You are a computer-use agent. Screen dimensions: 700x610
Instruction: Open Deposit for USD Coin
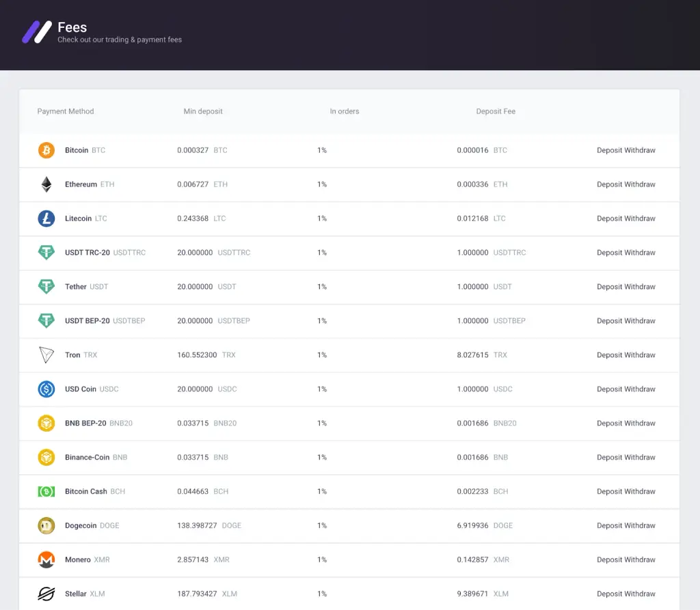point(609,389)
